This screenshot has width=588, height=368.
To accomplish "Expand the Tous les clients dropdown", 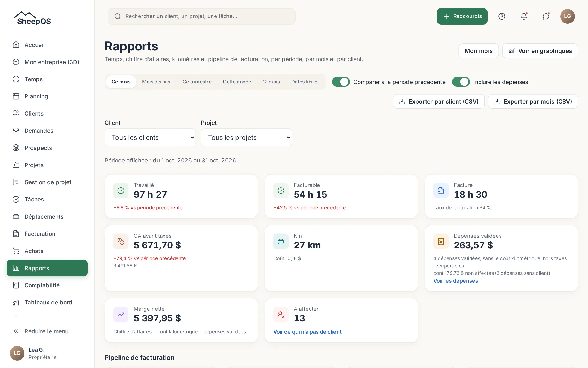I will (x=150, y=137).
